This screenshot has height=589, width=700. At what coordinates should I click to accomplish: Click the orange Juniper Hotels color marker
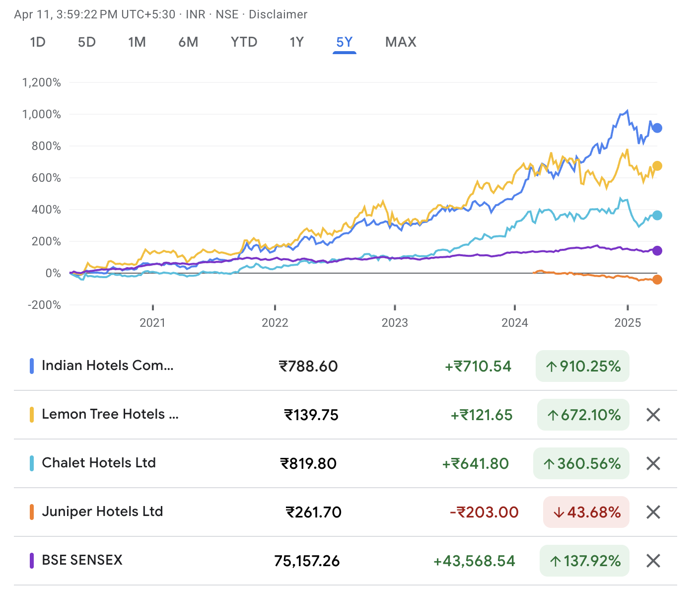click(x=32, y=512)
